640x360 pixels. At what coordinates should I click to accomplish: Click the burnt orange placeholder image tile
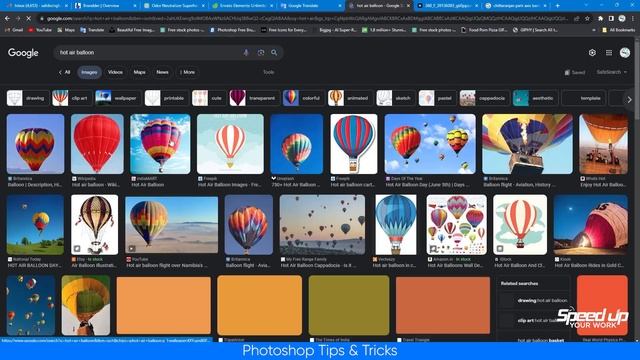point(443,305)
